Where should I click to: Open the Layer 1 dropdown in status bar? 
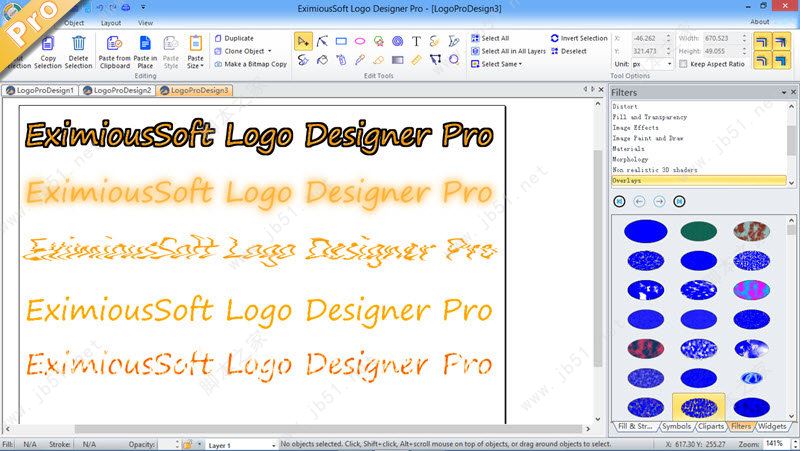(x=240, y=444)
